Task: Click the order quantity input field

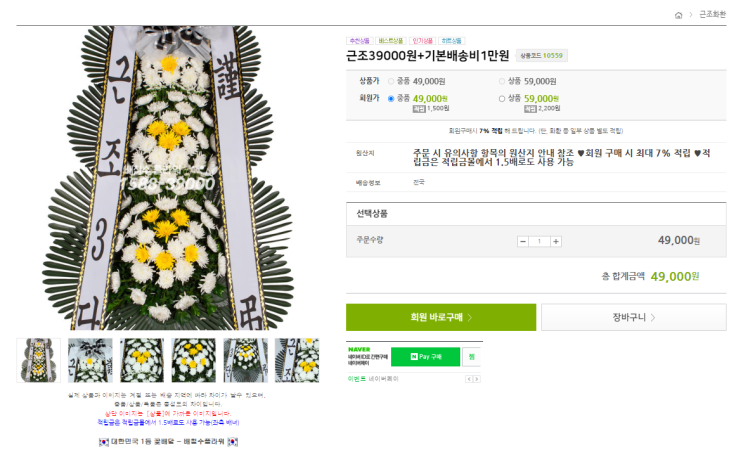Action: click(539, 241)
